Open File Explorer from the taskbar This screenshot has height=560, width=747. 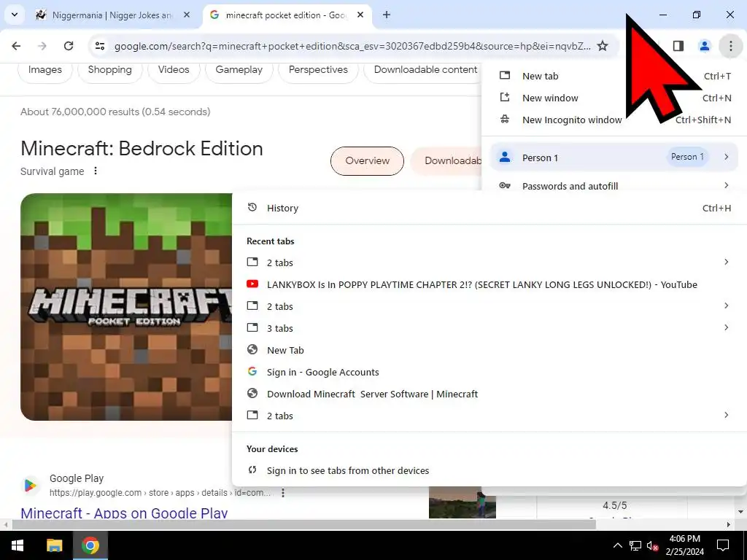54,545
